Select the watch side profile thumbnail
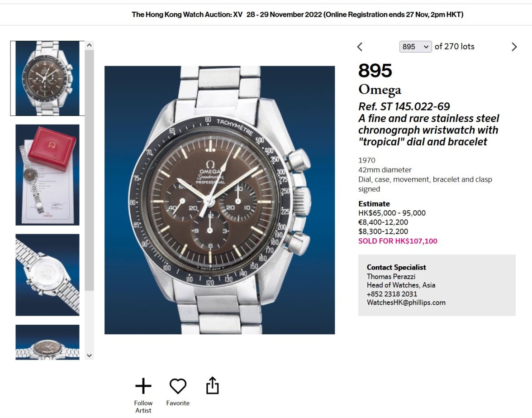The height and width of the screenshot is (418, 532). point(47,342)
